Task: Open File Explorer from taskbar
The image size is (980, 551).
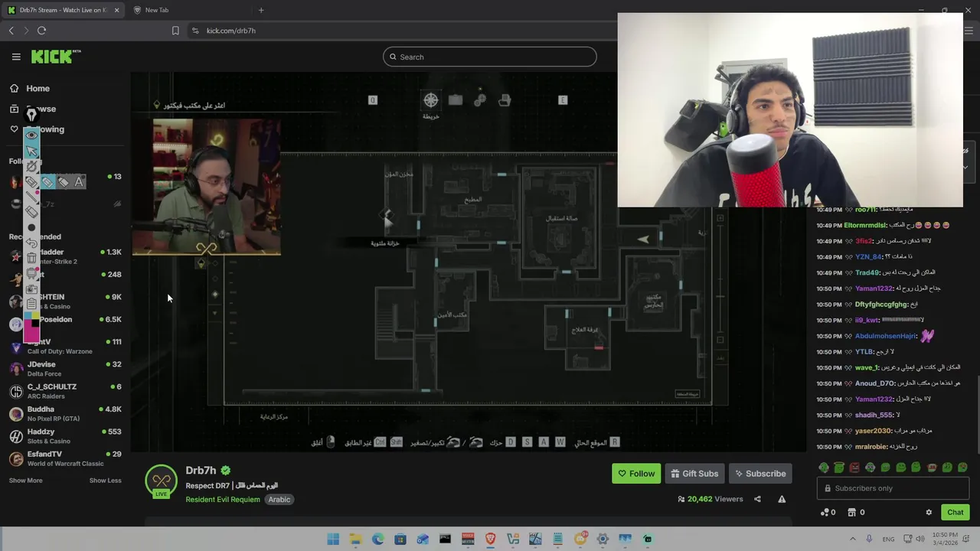Action: (355, 539)
